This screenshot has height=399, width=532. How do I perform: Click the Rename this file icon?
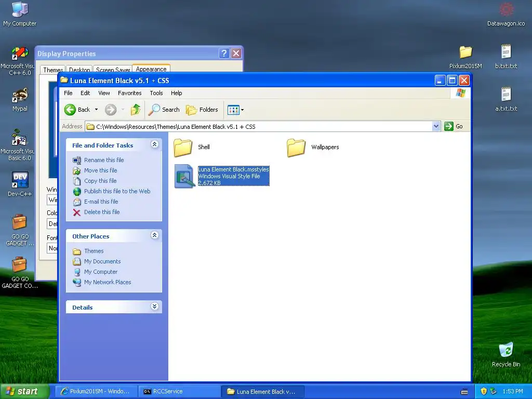(77, 160)
